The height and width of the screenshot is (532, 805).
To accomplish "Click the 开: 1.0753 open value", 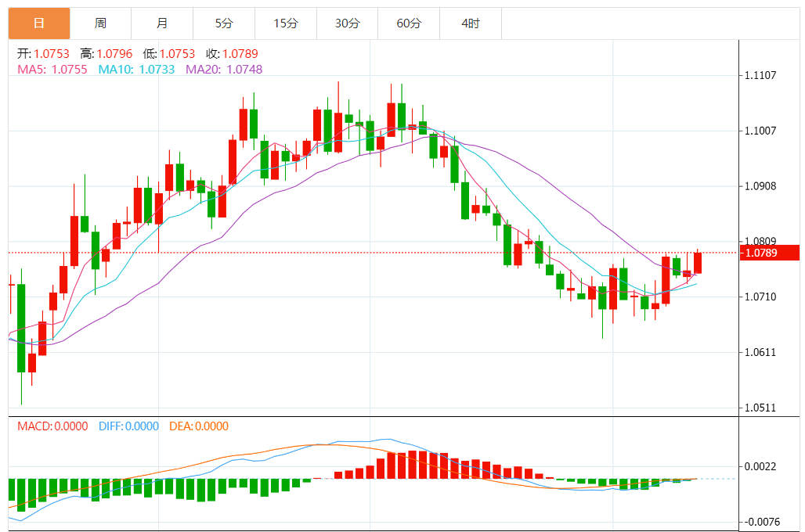I will coord(43,54).
